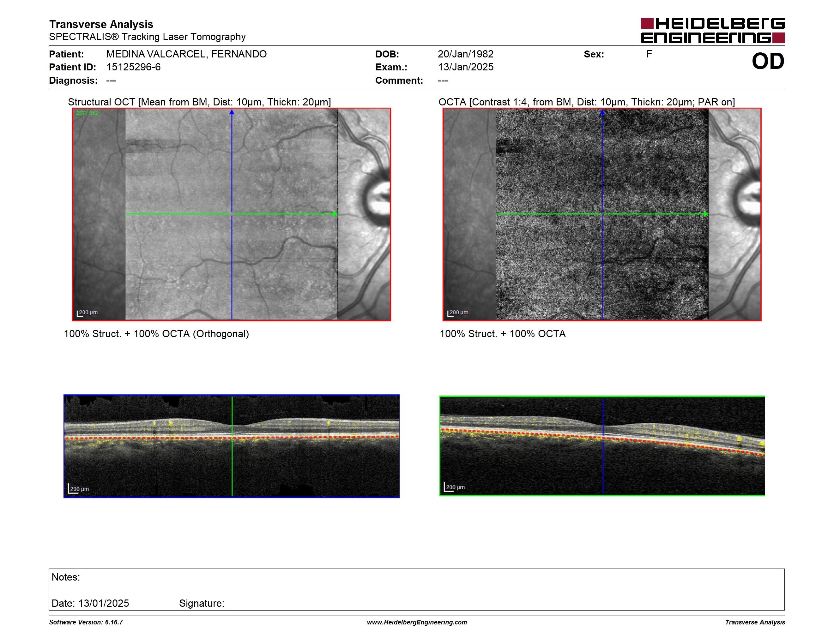The width and height of the screenshot is (834, 644).
Task: Click the Exam date 13/Jan/2025
Action: [x=466, y=67]
